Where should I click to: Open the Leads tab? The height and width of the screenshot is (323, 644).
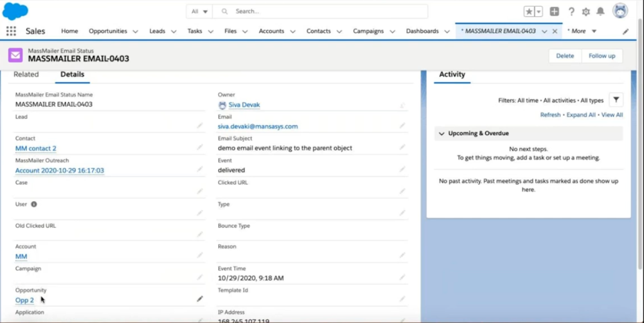157,31
